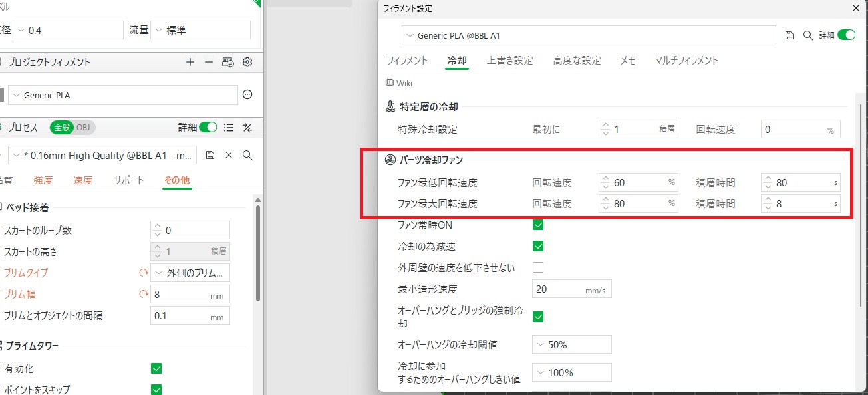
Task: Save the process preset with the disk icon
Action: click(x=210, y=155)
